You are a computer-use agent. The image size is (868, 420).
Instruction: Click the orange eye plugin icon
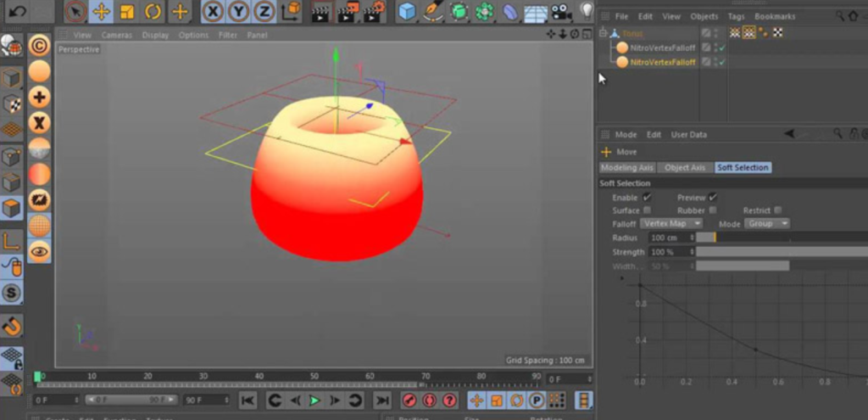click(39, 251)
